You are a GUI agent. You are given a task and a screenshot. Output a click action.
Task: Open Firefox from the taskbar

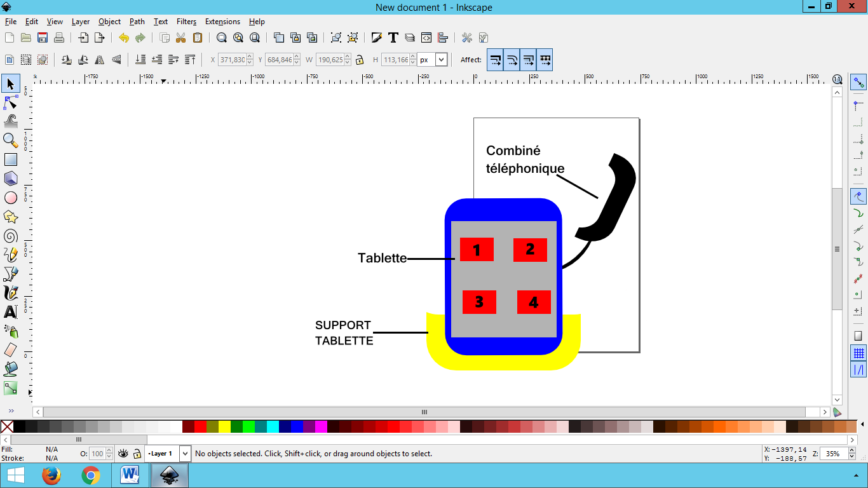51,475
